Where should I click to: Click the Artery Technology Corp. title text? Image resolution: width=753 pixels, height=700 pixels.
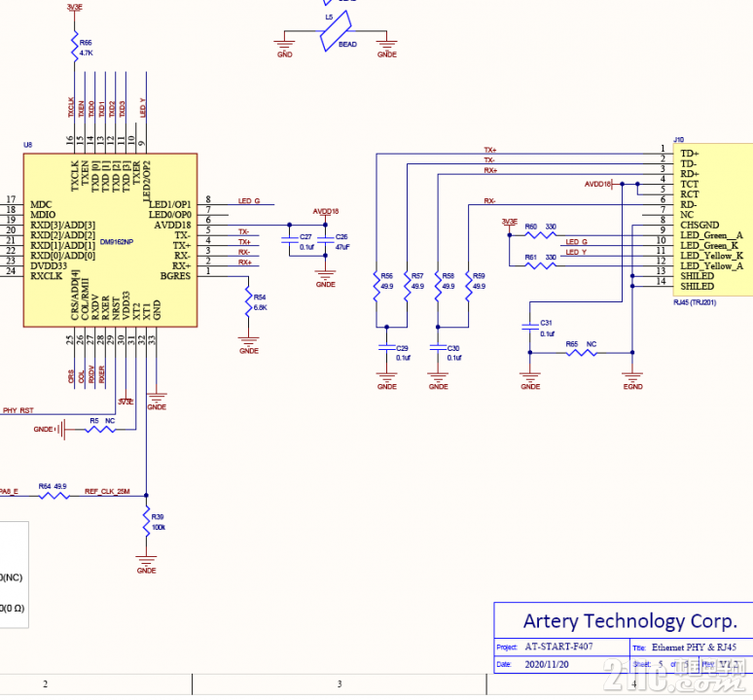pos(629,621)
